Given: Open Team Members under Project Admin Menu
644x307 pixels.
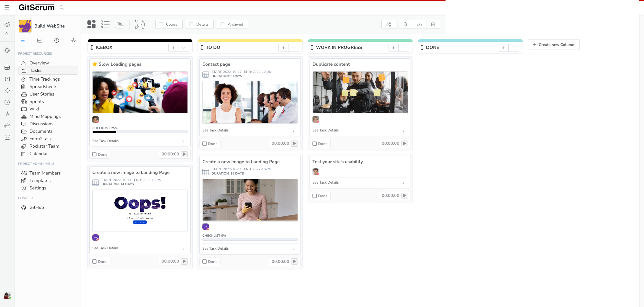Looking at the screenshot, I should point(45,173).
